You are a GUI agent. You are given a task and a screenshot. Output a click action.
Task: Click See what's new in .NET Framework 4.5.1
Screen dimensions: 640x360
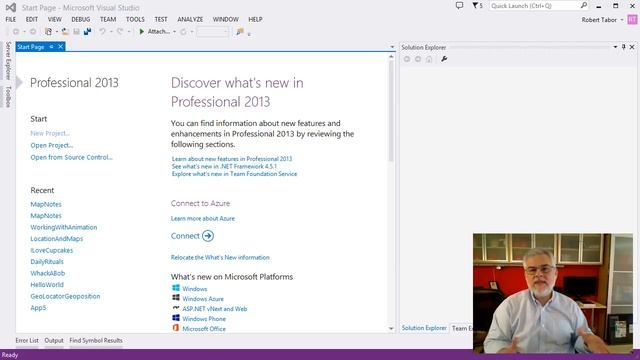click(x=224, y=167)
